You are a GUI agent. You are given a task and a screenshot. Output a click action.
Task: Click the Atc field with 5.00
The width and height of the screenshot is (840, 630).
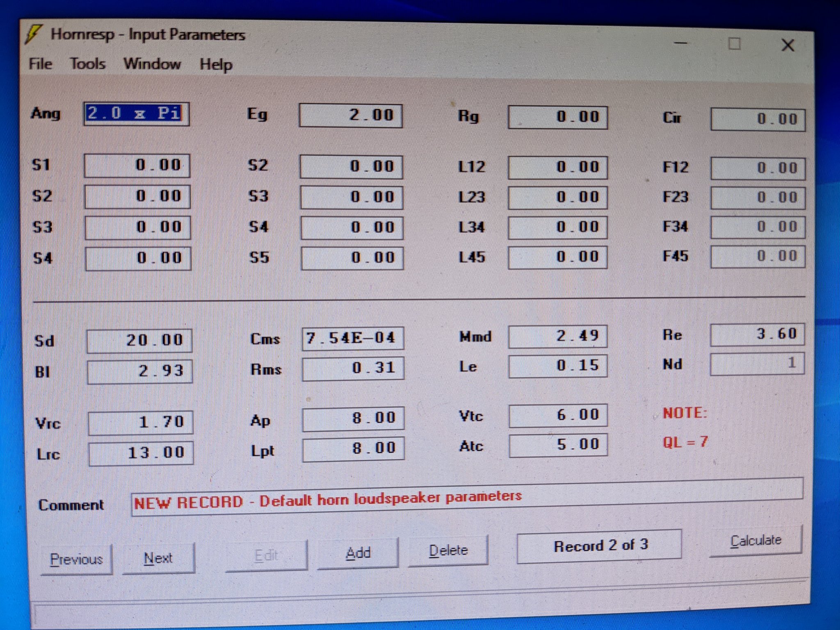tap(558, 445)
